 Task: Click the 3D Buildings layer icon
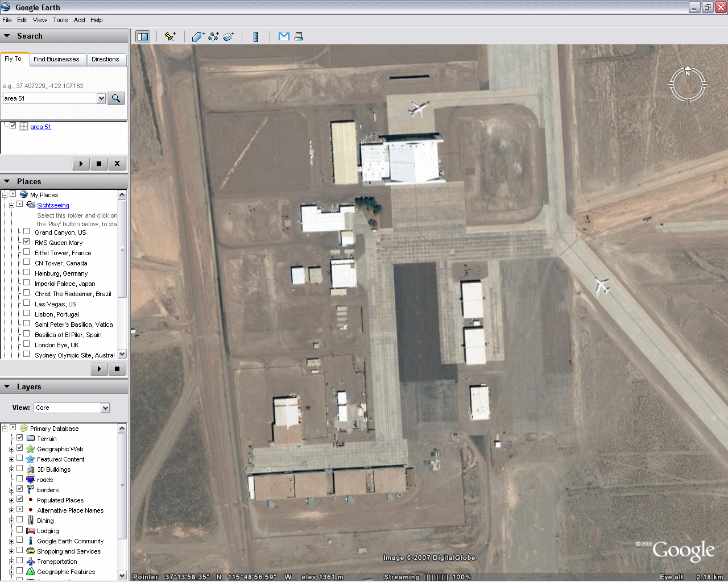pyautogui.click(x=31, y=469)
